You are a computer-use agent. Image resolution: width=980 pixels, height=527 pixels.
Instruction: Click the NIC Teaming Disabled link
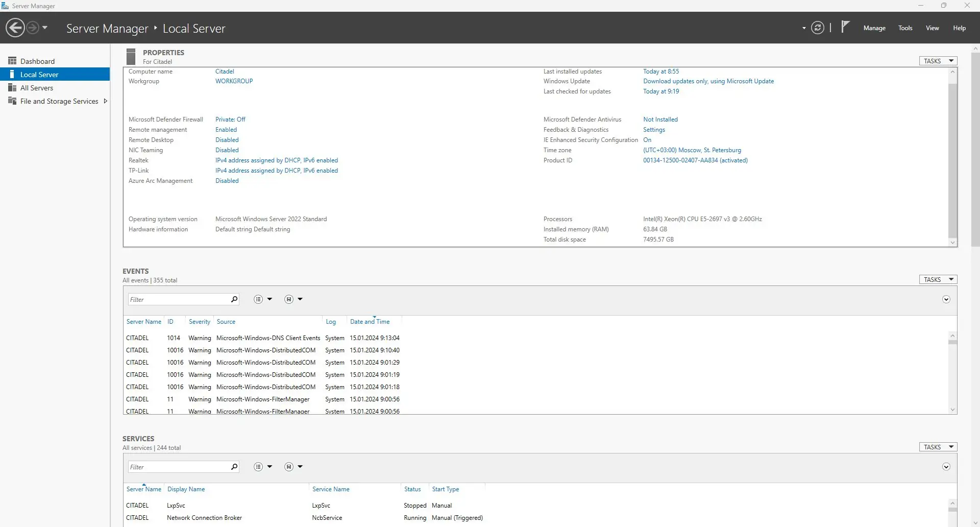227,150
